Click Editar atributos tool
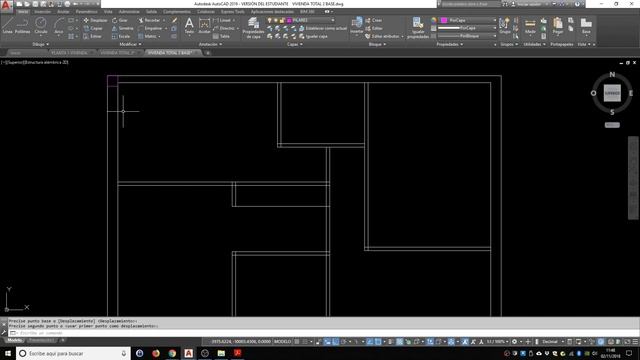The image size is (640, 360). click(383, 36)
